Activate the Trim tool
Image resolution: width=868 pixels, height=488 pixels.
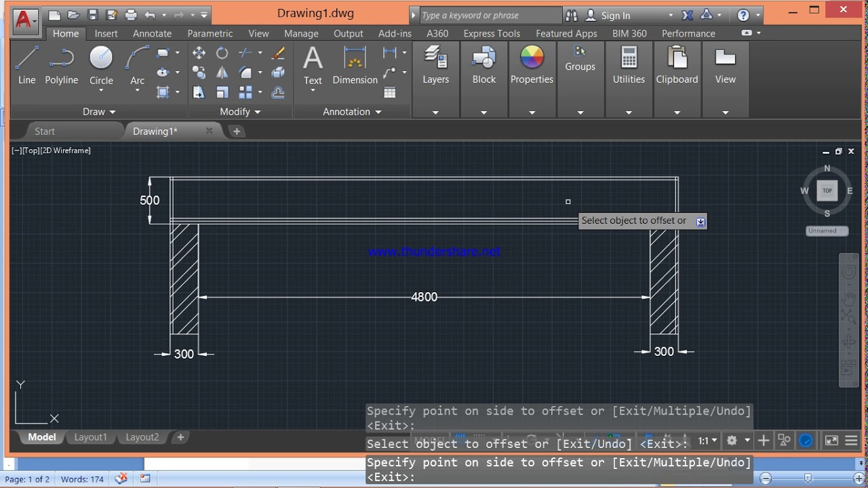[x=245, y=53]
